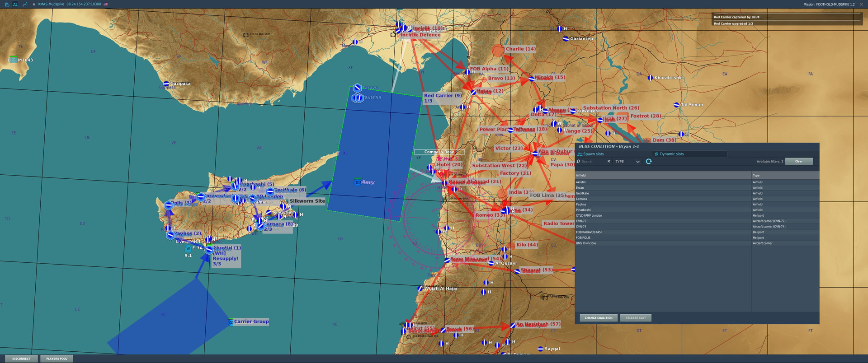Click the Gazipasa airfield map icon
Screen dimensions: 868x363
click(166, 84)
